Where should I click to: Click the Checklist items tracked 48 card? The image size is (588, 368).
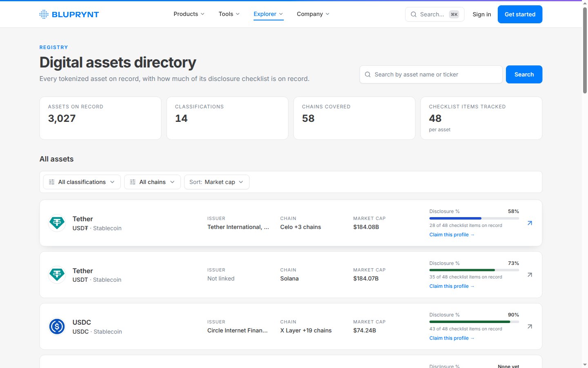coord(481,118)
